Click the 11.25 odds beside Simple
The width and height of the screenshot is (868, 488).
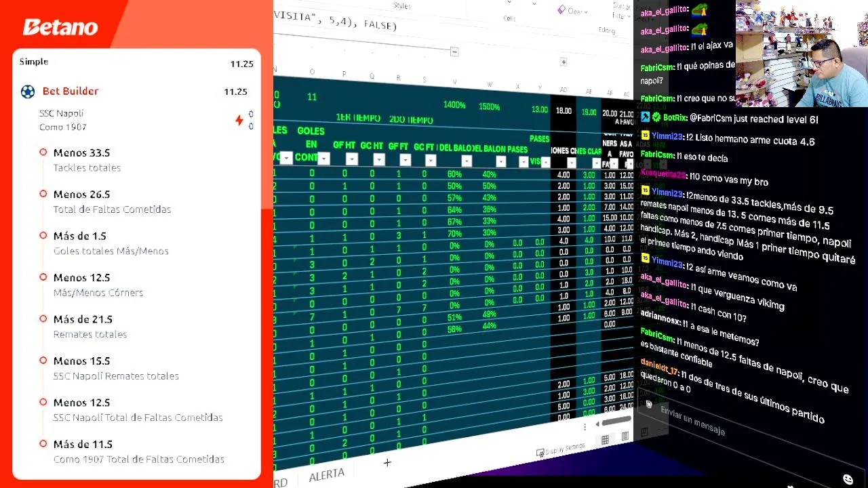click(241, 64)
